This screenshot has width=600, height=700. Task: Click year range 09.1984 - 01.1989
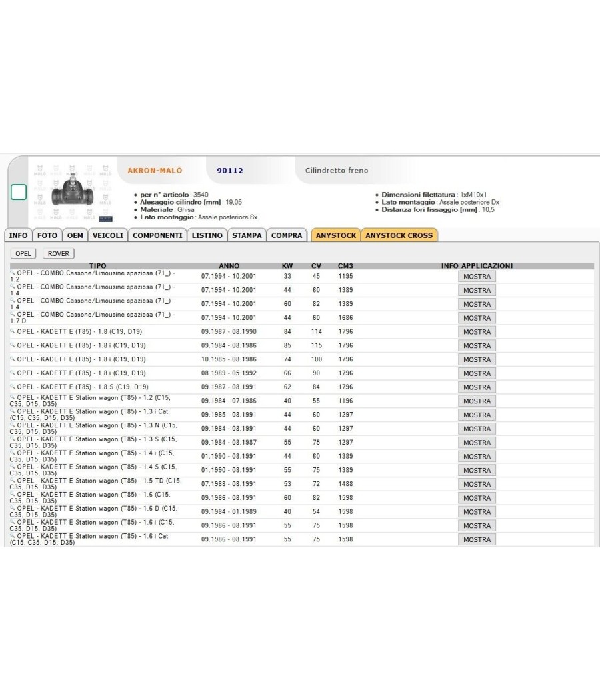click(x=229, y=511)
